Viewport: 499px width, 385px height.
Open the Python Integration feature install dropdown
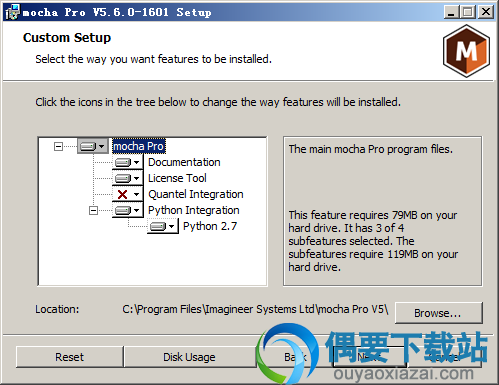(x=127, y=210)
